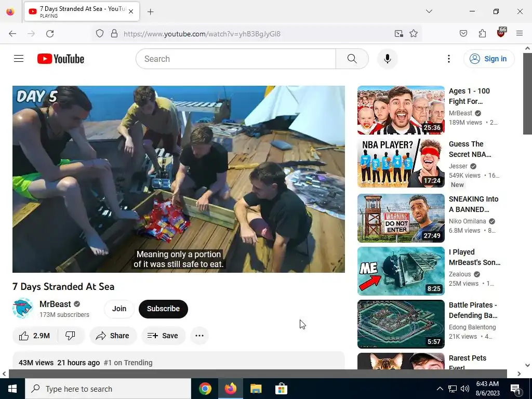Open MrBeast channel name link

pos(55,304)
